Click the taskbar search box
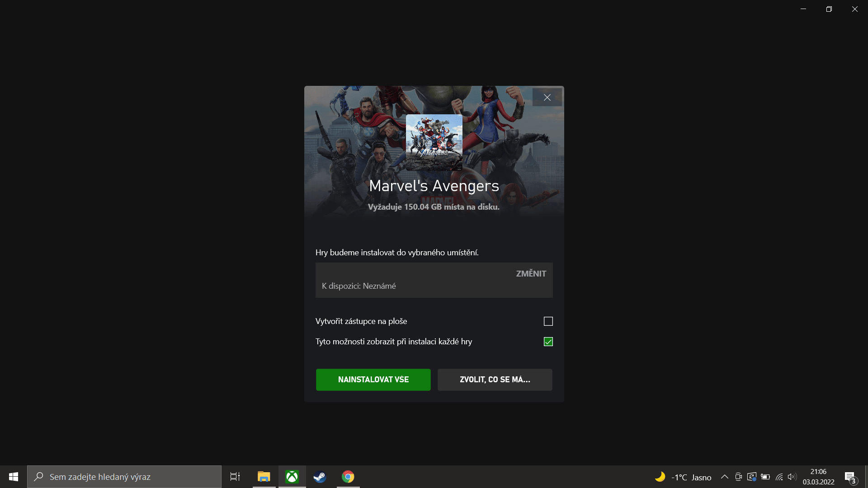Viewport: 868px width, 488px height. pyautogui.click(x=124, y=477)
